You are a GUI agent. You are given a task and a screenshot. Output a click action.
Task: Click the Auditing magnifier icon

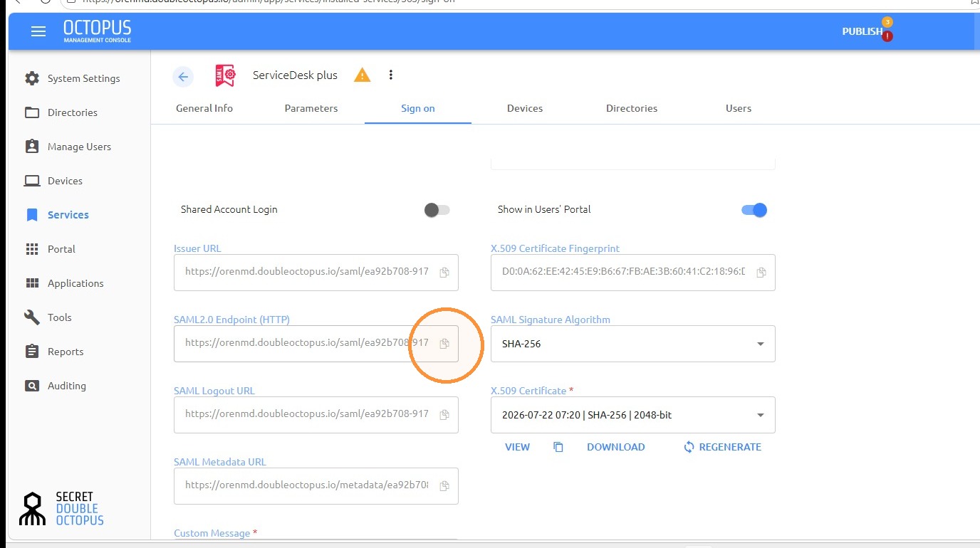pos(32,386)
